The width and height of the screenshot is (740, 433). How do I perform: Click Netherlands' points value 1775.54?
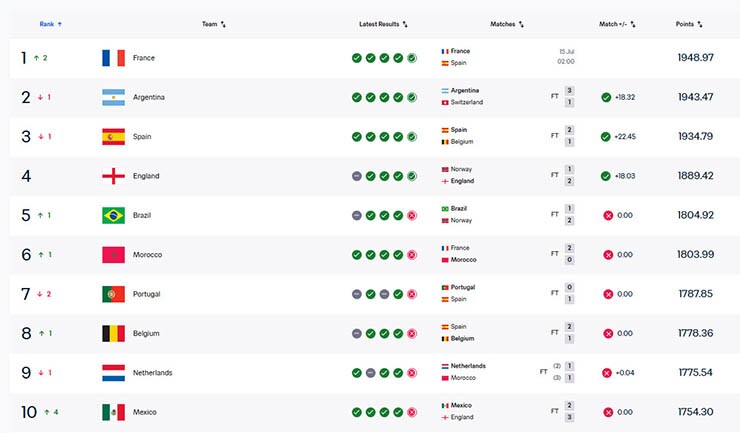pos(696,373)
